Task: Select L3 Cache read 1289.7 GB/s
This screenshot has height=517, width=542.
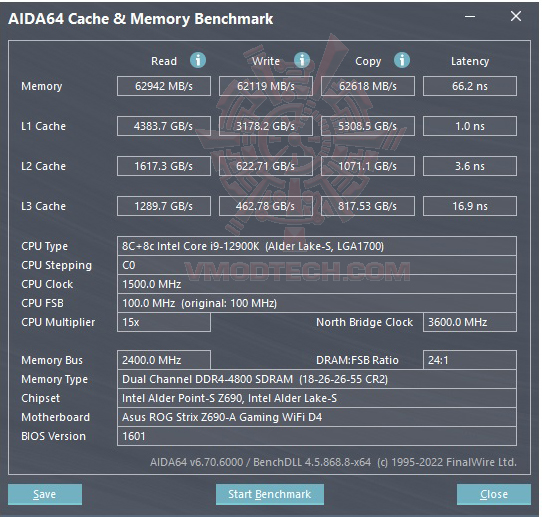Action: [x=164, y=206]
